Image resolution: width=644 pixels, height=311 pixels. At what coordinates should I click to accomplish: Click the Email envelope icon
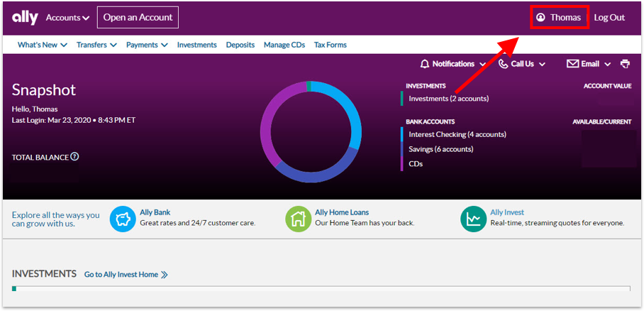click(x=572, y=64)
